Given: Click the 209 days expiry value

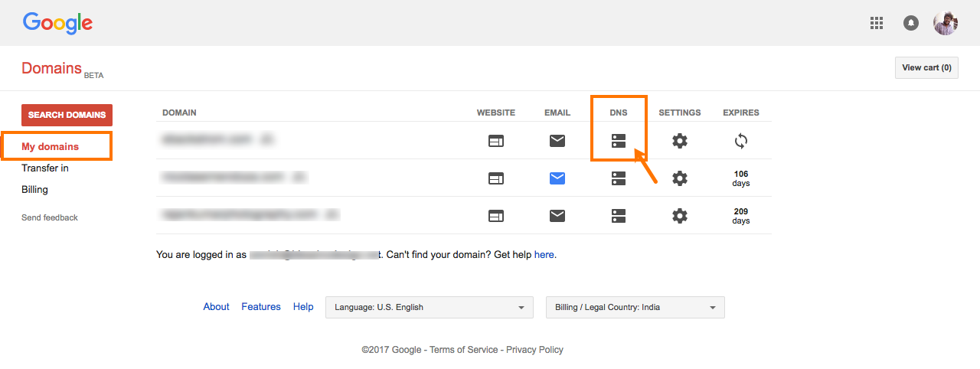Looking at the screenshot, I should [741, 216].
